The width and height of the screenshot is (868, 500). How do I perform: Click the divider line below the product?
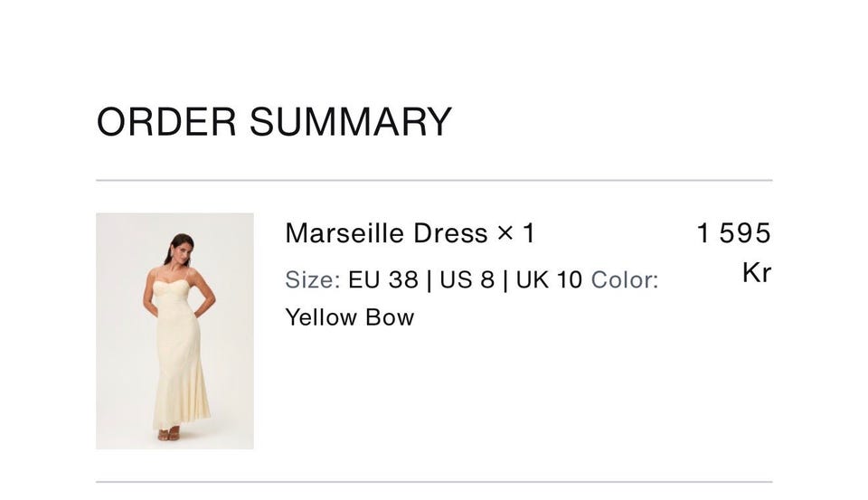click(434, 482)
